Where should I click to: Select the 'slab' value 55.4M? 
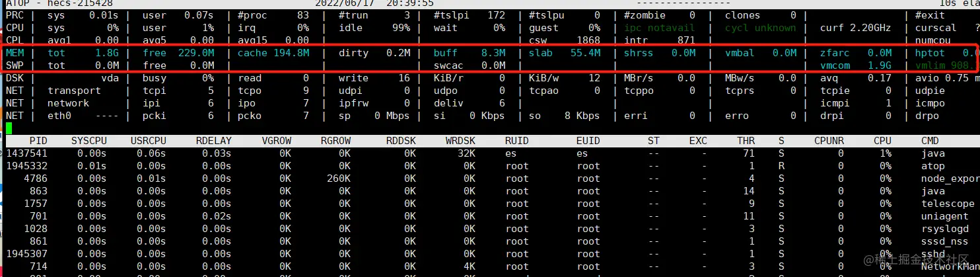pyautogui.click(x=586, y=53)
